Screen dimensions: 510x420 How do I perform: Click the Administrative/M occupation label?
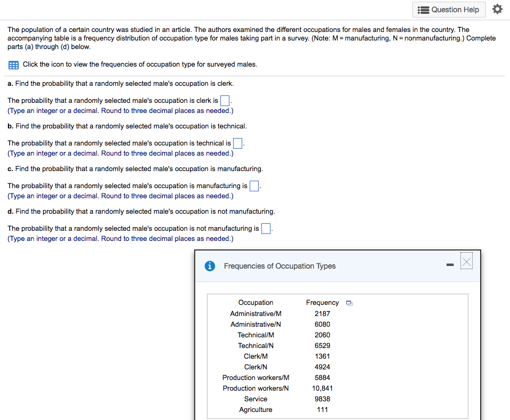tap(256, 314)
